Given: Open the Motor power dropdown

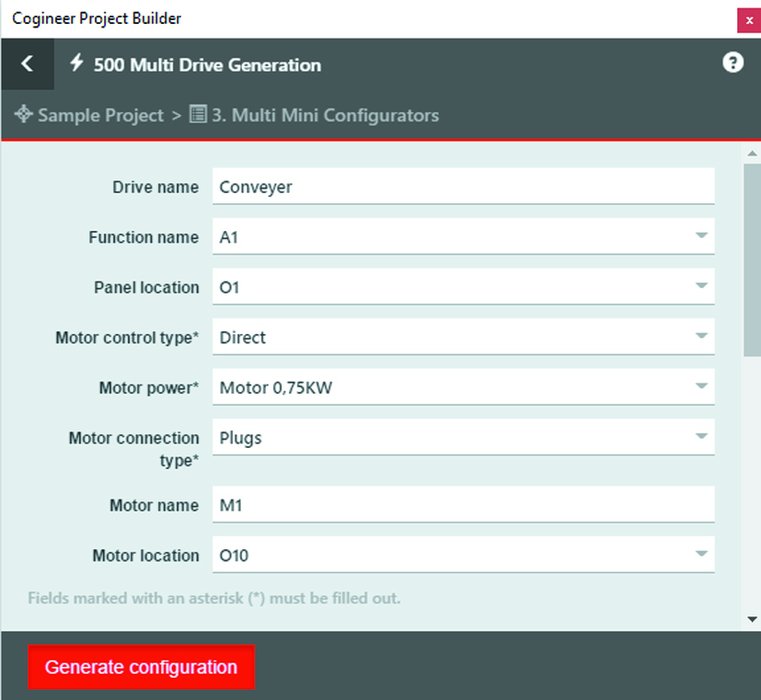Looking at the screenshot, I should [701, 386].
